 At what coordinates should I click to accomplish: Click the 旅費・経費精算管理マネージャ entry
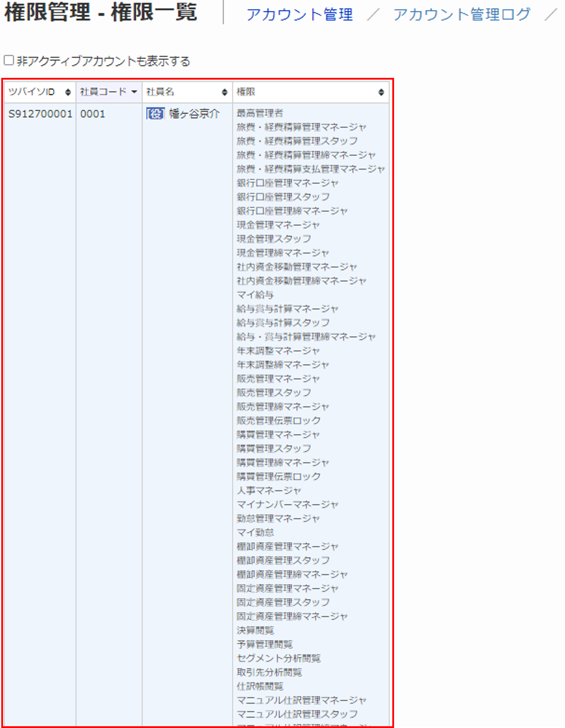[301, 127]
